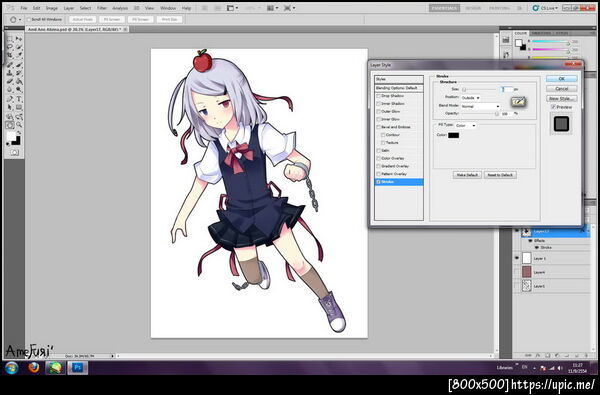The width and height of the screenshot is (600, 395).
Task: Select the Move tool
Action: (x=19, y=39)
